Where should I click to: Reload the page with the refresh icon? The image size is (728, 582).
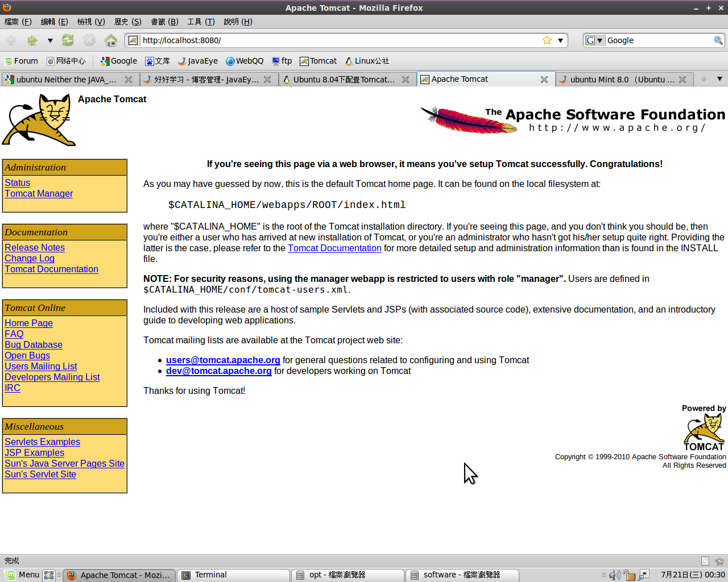68,40
